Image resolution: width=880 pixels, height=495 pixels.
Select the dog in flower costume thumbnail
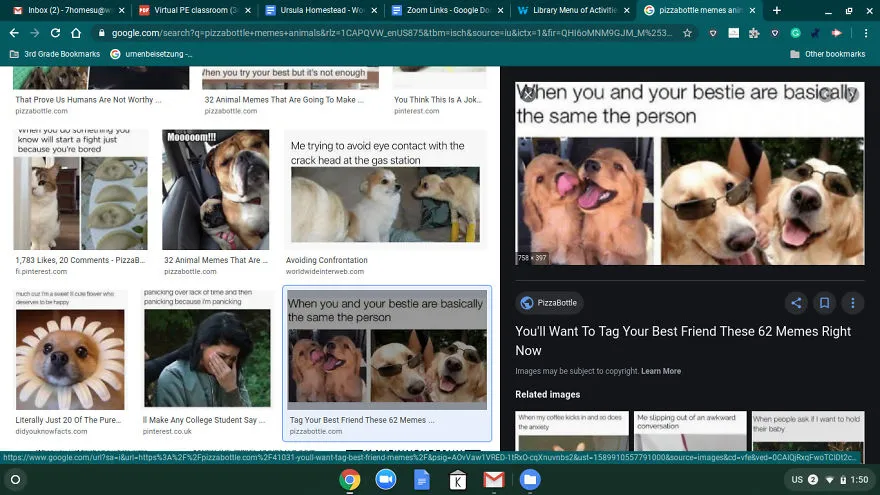[70, 350]
